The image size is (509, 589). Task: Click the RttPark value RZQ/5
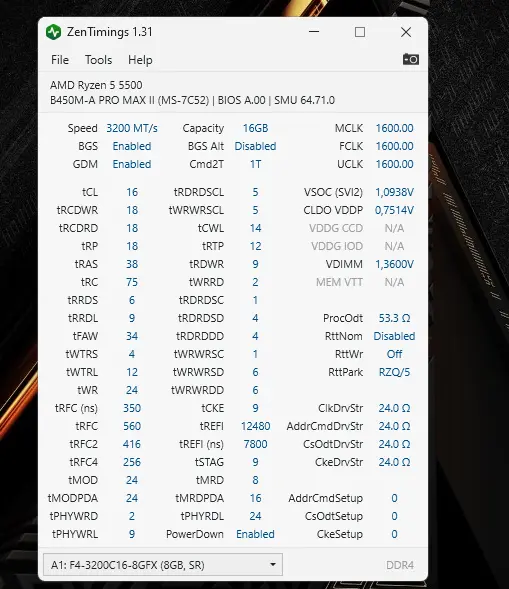pyautogui.click(x=394, y=372)
